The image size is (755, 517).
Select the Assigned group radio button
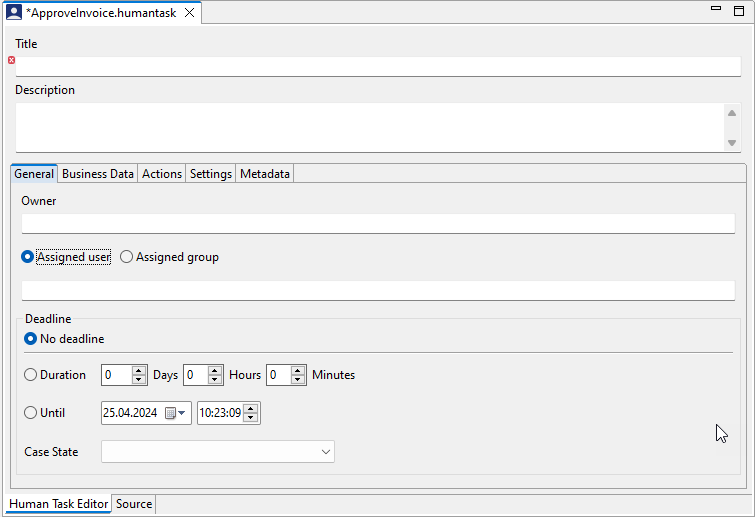[127, 257]
